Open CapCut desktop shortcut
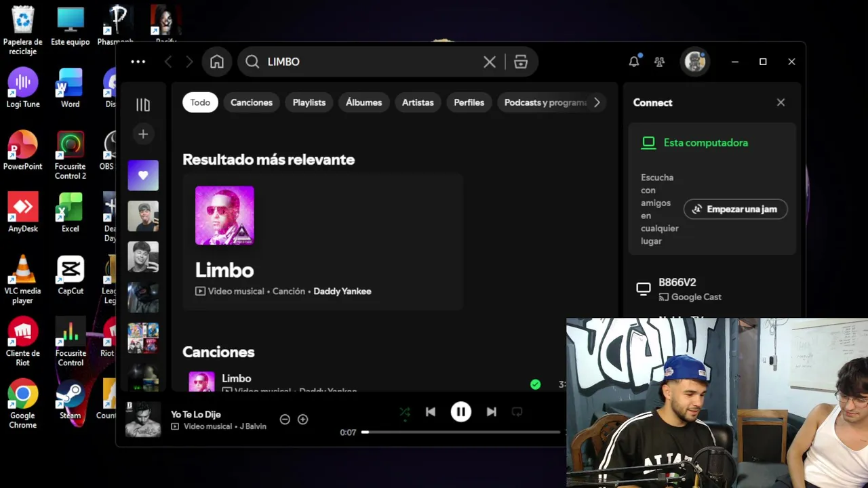The image size is (868, 488). pos(71,275)
